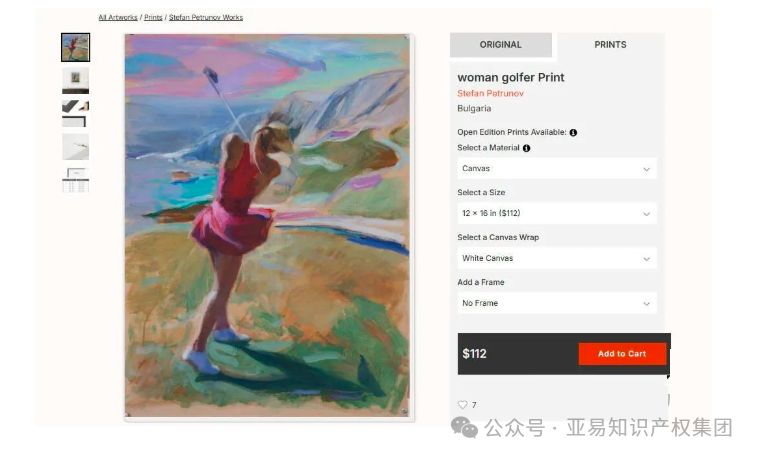Select the PRINTS tab
The height and width of the screenshot is (458, 757).
pyautogui.click(x=610, y=45)
